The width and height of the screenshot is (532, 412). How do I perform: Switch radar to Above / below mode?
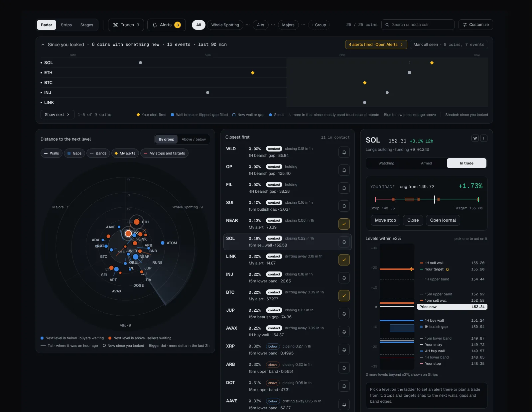(194, 139)
